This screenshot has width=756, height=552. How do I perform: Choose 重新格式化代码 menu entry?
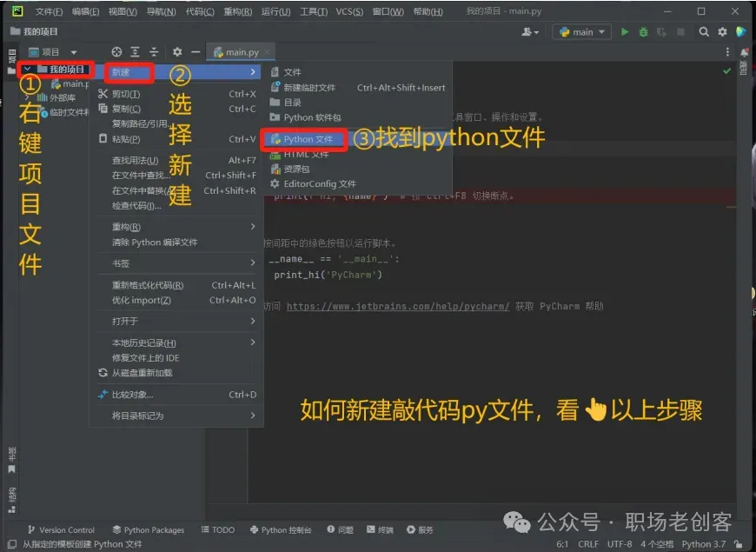[176, 285]
